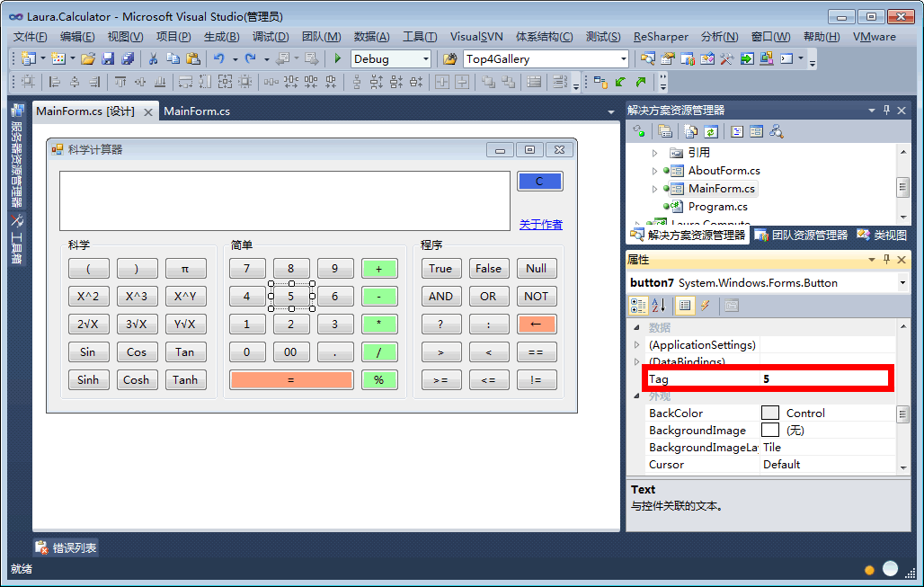Open the 工具箱 side tab
Screen dimensions: 924x587
coord(17,240)
